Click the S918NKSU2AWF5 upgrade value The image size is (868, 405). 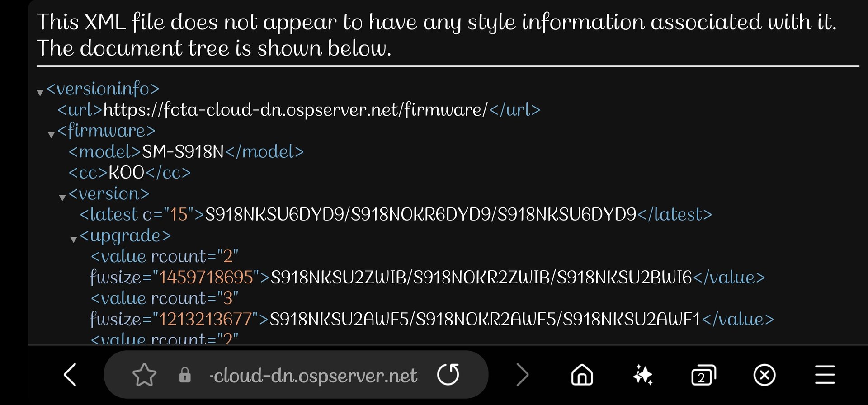point(485,320)
